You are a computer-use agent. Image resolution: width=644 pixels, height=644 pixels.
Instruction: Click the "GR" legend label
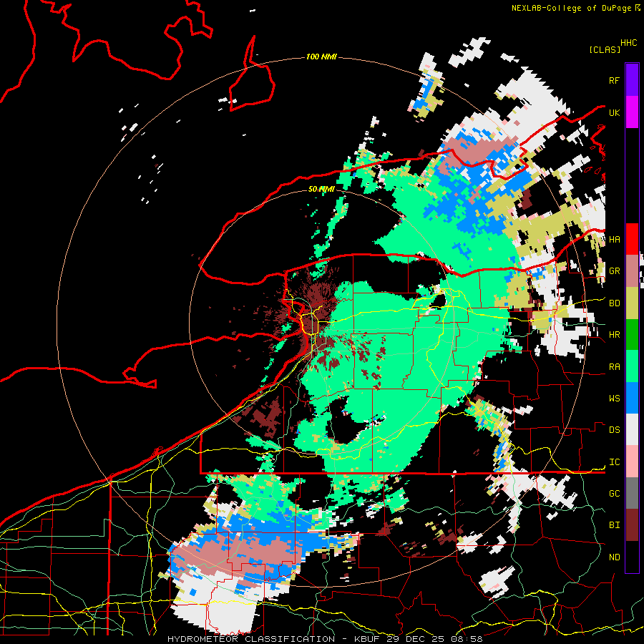pyautogui.click(x=615, y=271)
